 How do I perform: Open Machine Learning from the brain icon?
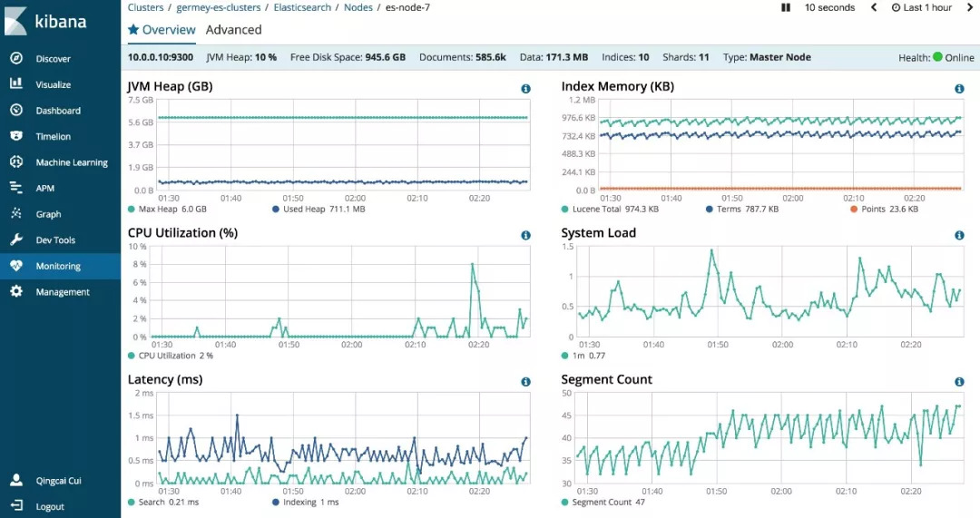pyautogui.click(x=16, y=161)
